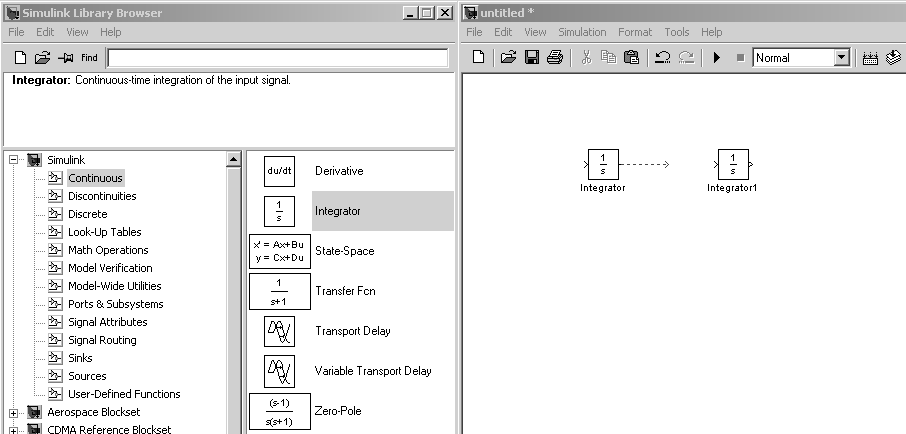The width and height of the screenshot is (906, 434).
Task: Open the Format menu in model window
Action: tap(634, 32)
